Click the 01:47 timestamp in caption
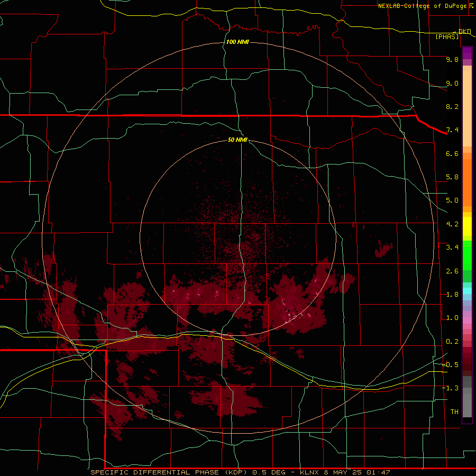The width and height of the screenshot is (476, 476). click(378, 472)
